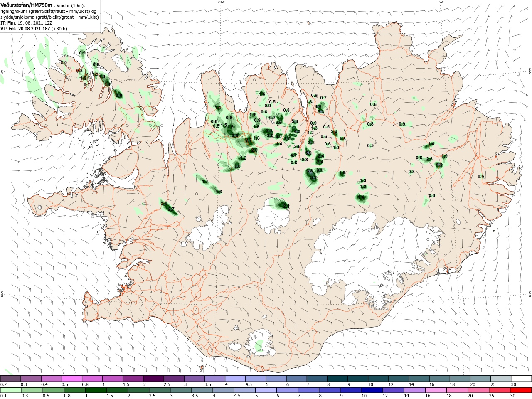
Task: Pick the lavender 4 swatch in the snow legend
Action: pyautogui.click(x=235, y=379)
